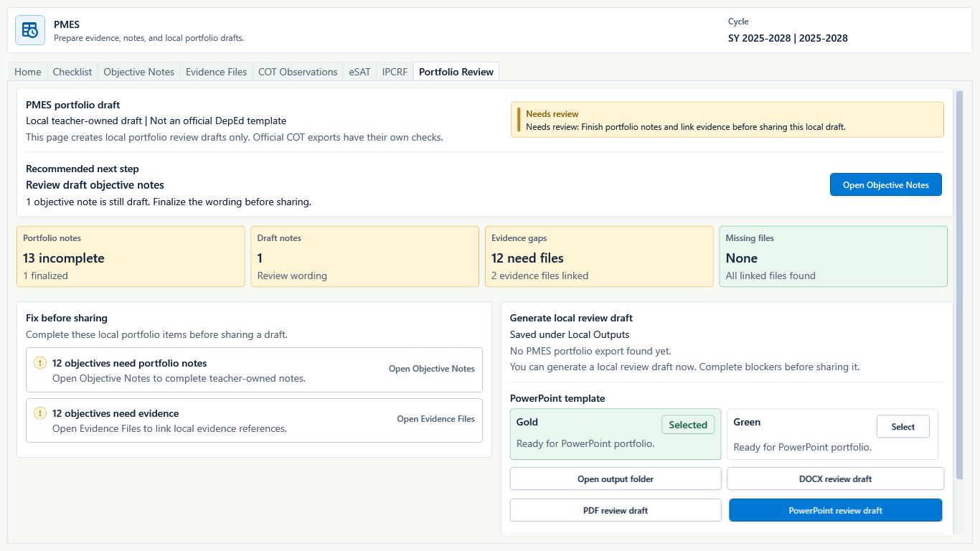This screenshot has height=551, width=980.
Task: Click the Gold template card
Action: pos(616,434)
